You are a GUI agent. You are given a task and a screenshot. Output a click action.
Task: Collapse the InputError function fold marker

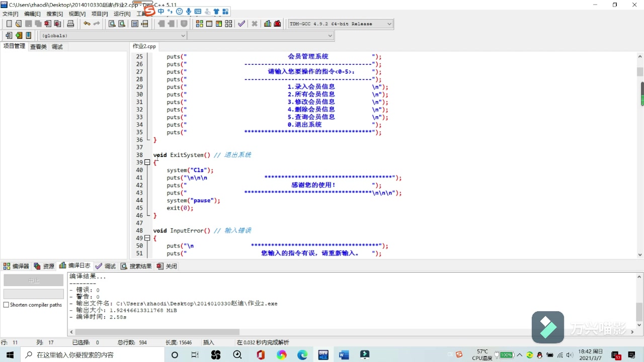147,238
